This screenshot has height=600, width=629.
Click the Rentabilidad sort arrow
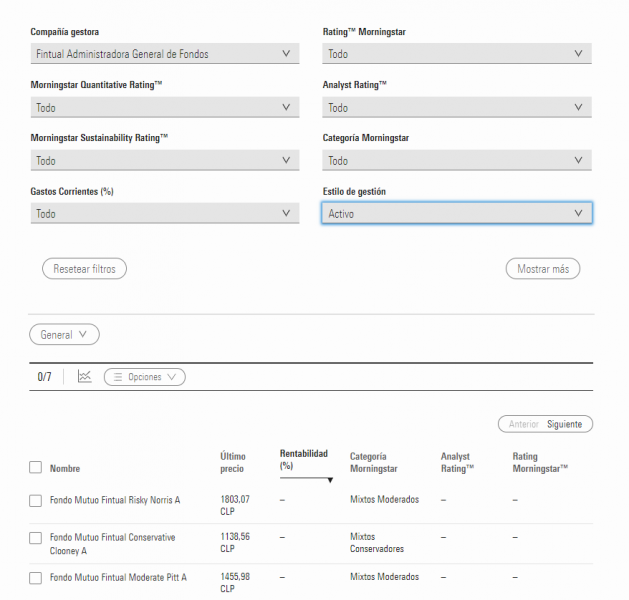[x=330, y=480]
